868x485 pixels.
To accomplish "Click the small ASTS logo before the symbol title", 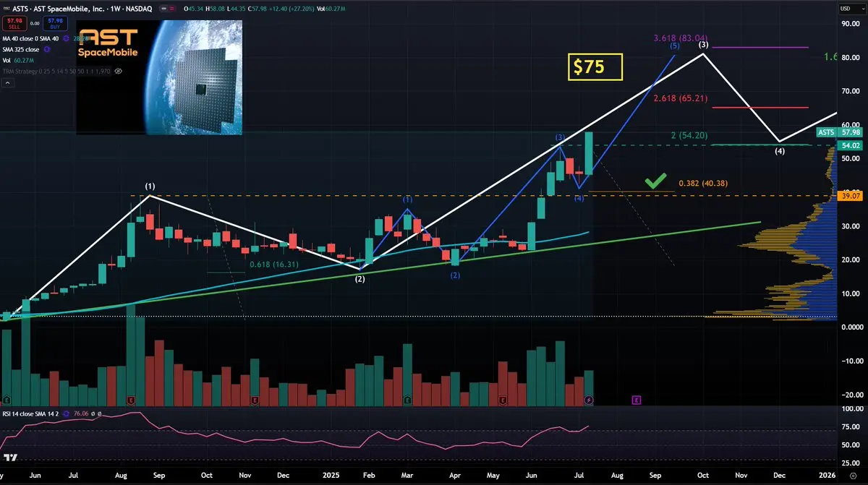I will pyautogui.click(x=7, y=9).
